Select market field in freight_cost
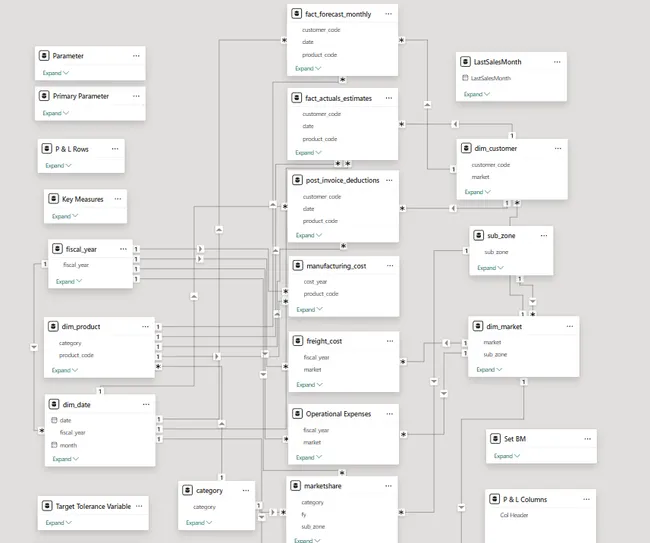This screenshot has height=543, width=650. pyautogui.click(x=312, y=370)
